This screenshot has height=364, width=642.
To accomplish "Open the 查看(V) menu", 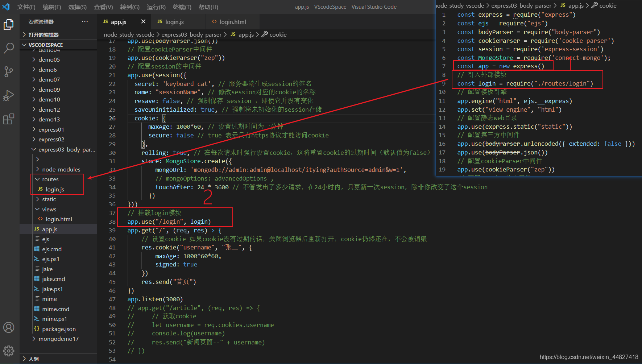I will (x=103, y=7).
